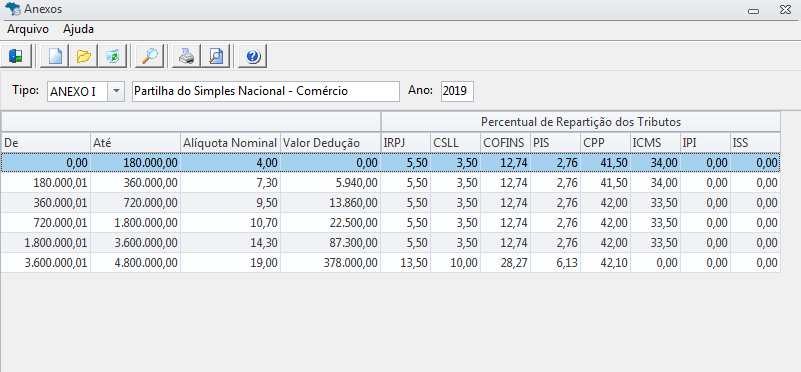Viewport: 801px width, 372px height.
Task: Minimize the Anexos window
Action: (753, 10)
